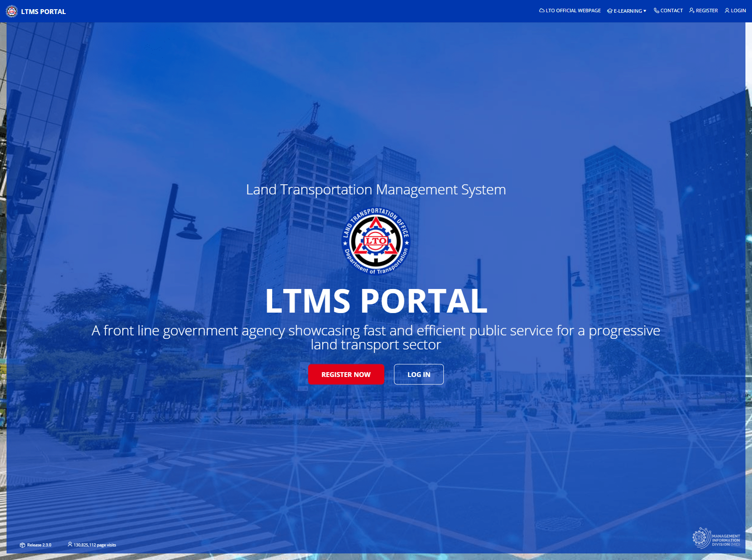This screenshot has height=560, width=752.
Task: Click the visitor icon next to page visits counter
Action: [70, 544]
